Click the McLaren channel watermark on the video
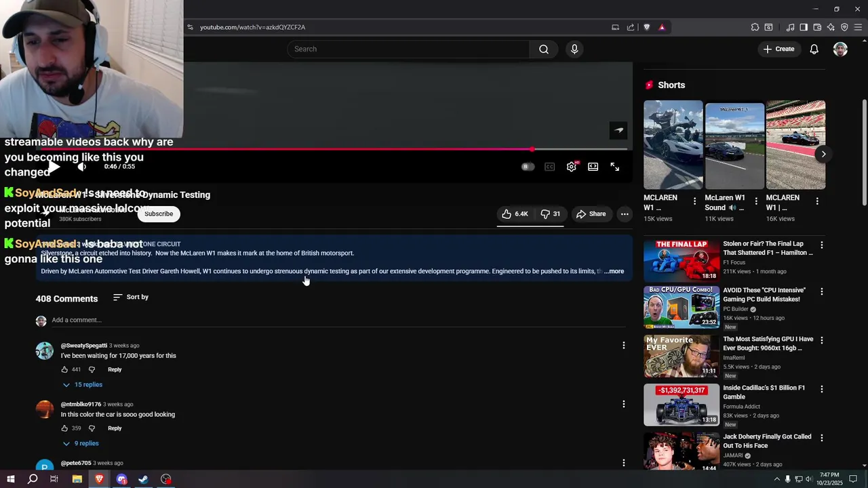The height and width of the screenshot is (488, 868). pyautogui.click(x=618, y=130)
